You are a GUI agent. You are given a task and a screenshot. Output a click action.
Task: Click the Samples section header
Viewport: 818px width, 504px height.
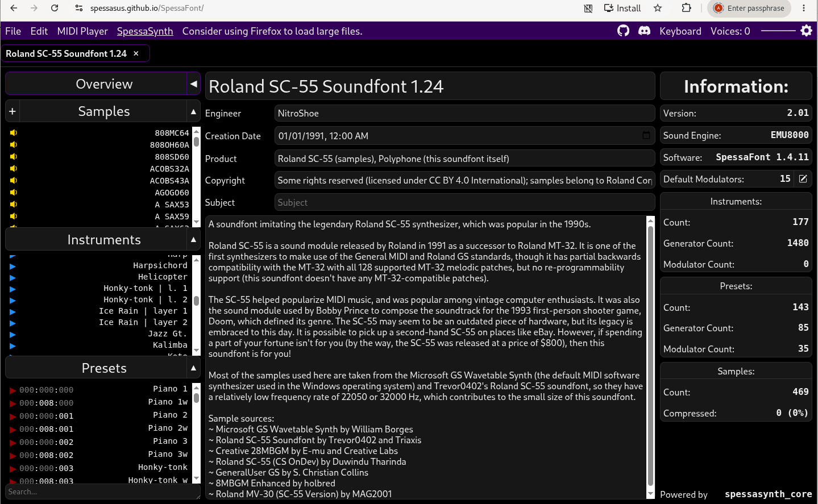[103, 111]
